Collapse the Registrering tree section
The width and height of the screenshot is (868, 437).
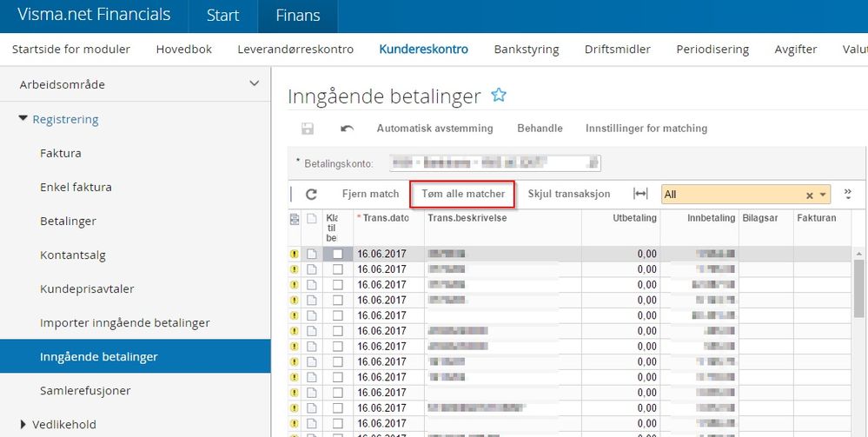[23, 118]
